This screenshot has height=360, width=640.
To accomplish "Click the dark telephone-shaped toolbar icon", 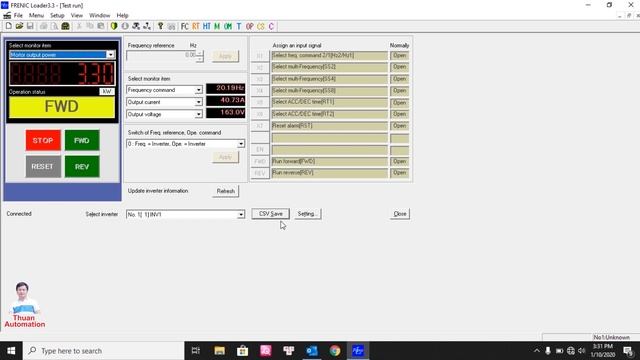I will point(65,26).
